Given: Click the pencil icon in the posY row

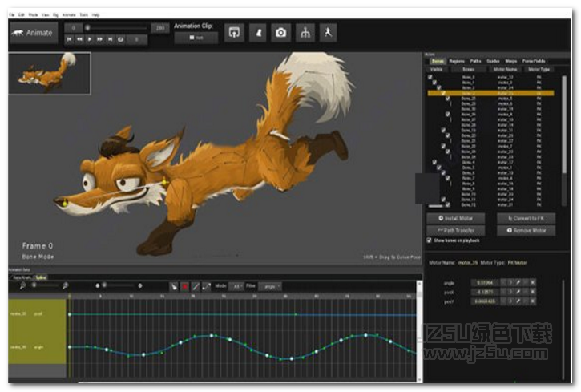Looking at the screenshot, I should click(x=518, y=301).
